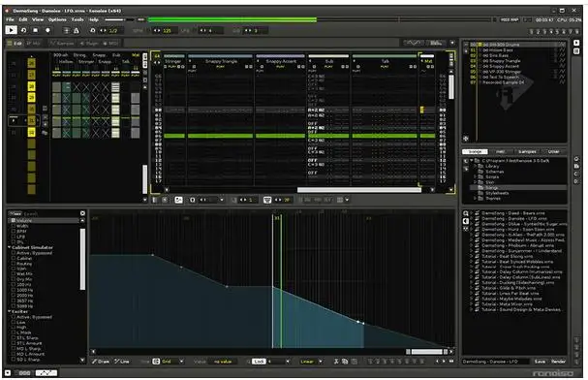Switch to the Plugin tab
Screen dimensions: 588x380
pyautogui.click(x=89, y=44)
